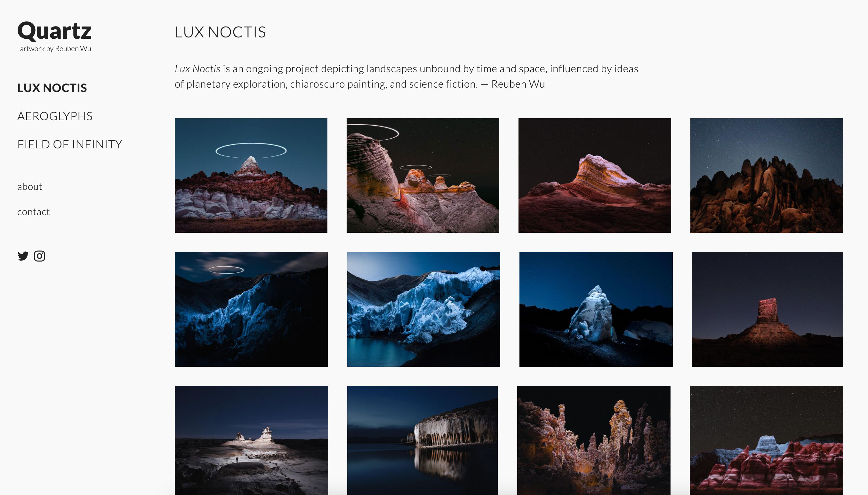Go to FIELD OF INFINITY

pyautogui.click(x=70, y=145)
